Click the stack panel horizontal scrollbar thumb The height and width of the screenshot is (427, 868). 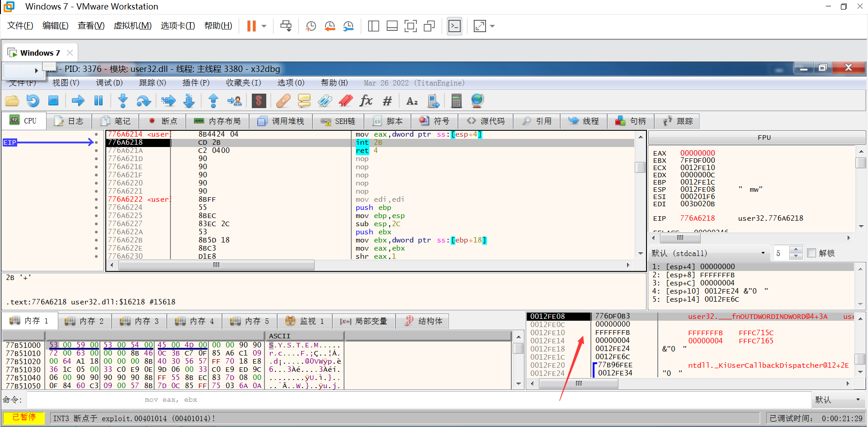[579, 384]
